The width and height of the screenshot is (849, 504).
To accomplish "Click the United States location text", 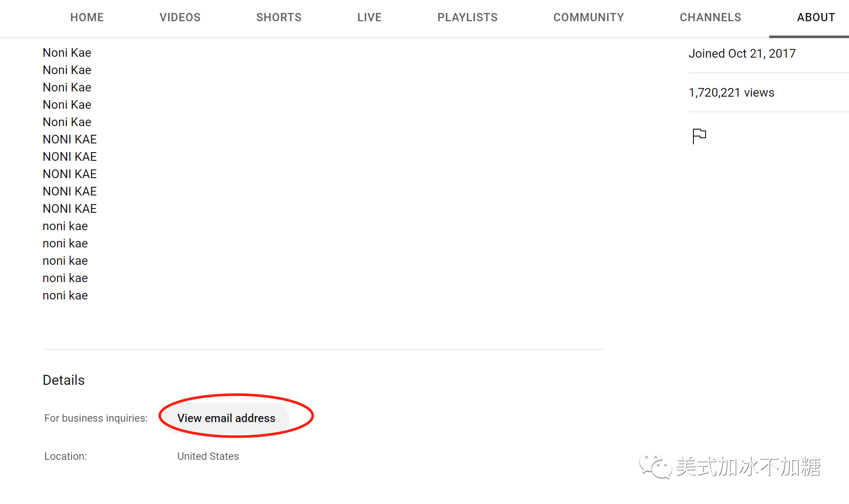I will (208, 456).
